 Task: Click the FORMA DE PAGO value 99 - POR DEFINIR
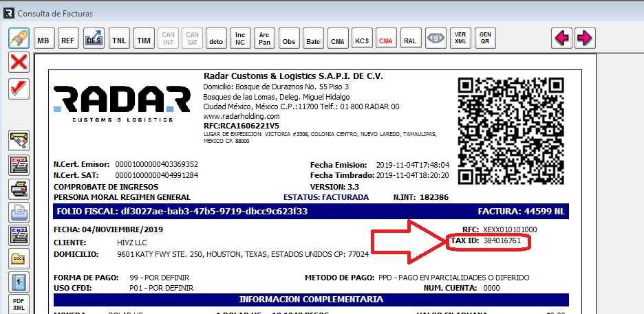(x=160, y=278)
